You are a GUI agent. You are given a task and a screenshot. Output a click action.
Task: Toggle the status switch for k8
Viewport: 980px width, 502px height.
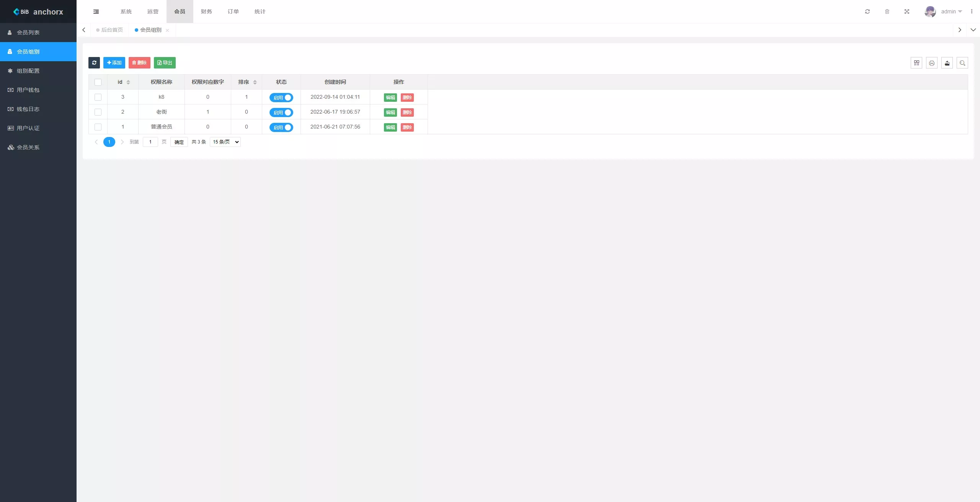tap(281, 98)
